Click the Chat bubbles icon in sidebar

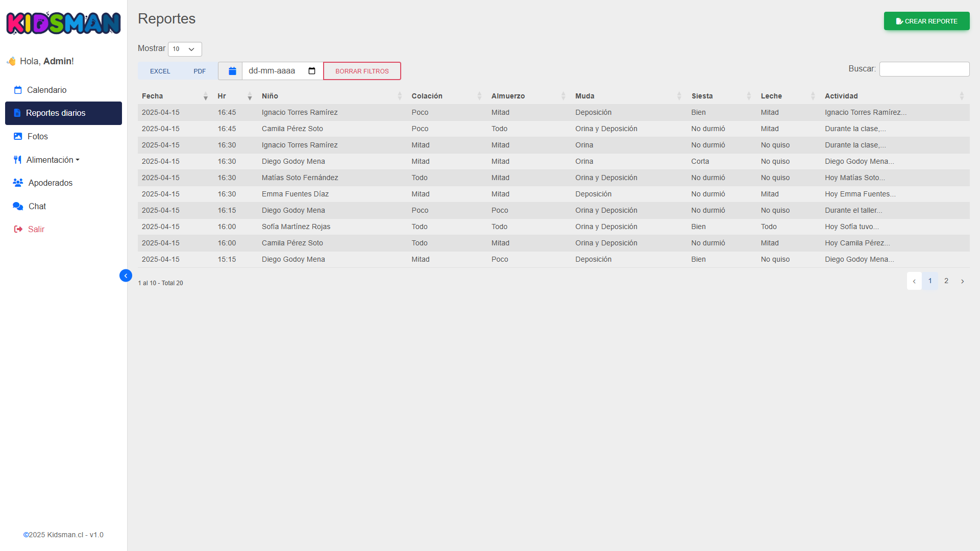(18, 206)
